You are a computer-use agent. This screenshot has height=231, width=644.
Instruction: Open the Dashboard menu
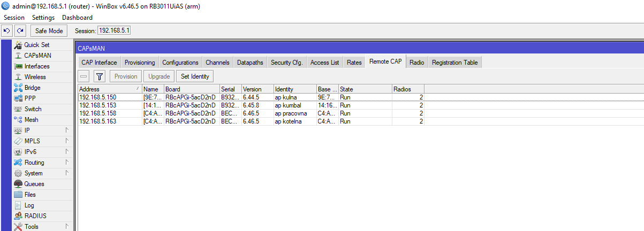(x=77, y=18)
